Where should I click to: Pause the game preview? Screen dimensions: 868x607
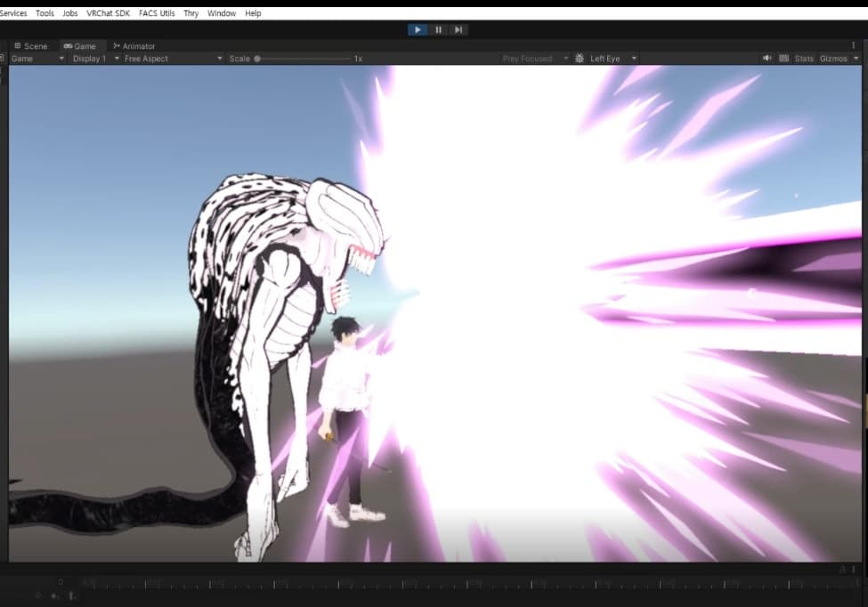pyautogui.click(x=438, y=29)
